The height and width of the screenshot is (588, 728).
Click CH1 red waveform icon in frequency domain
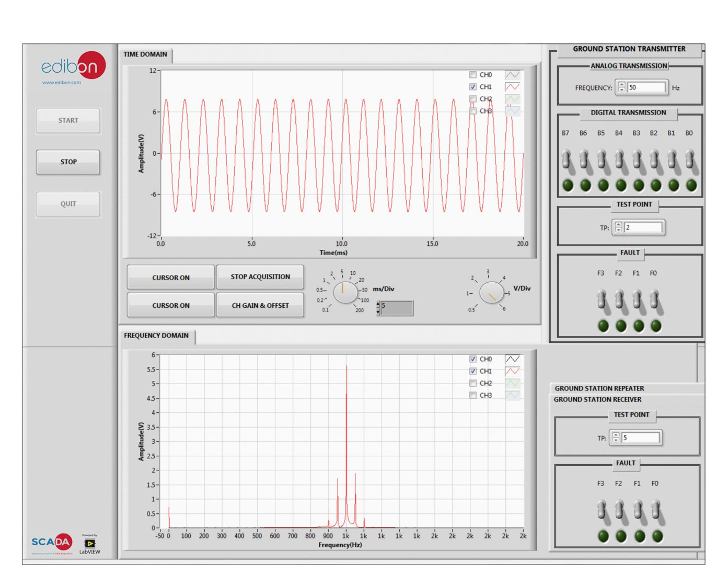click(512, 371)
